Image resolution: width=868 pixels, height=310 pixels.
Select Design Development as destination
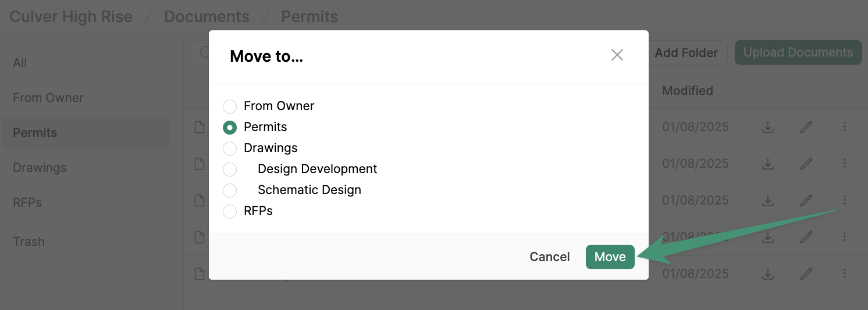[x=230, y=169]
